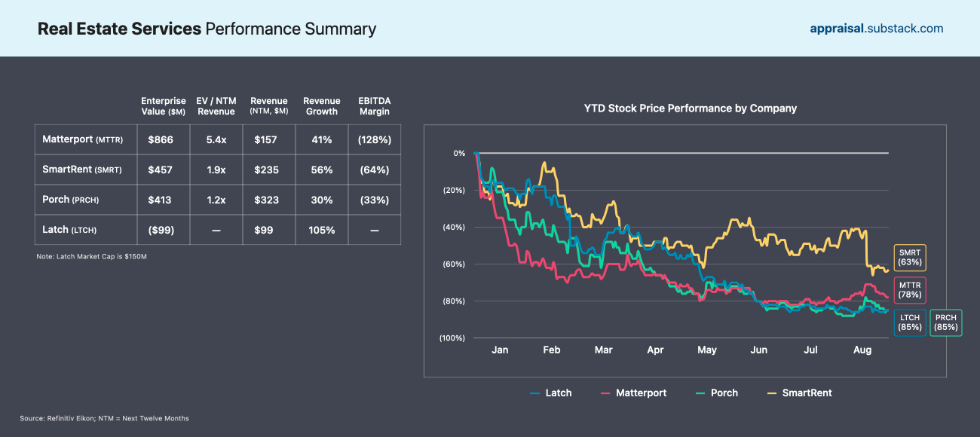Click the Jan x-axis label
Screen dimensions: 980x437
pos(499,350)
